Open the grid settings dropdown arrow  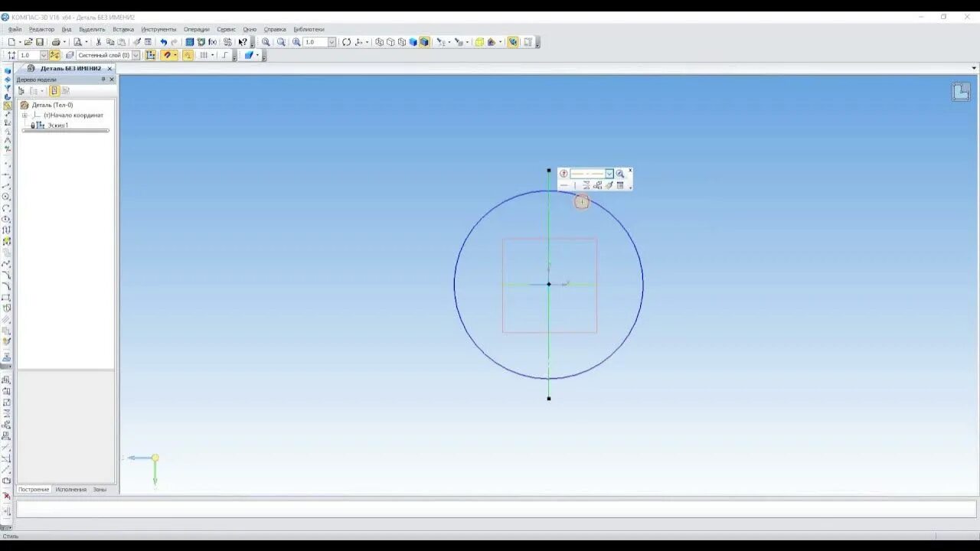coord(212,55)
